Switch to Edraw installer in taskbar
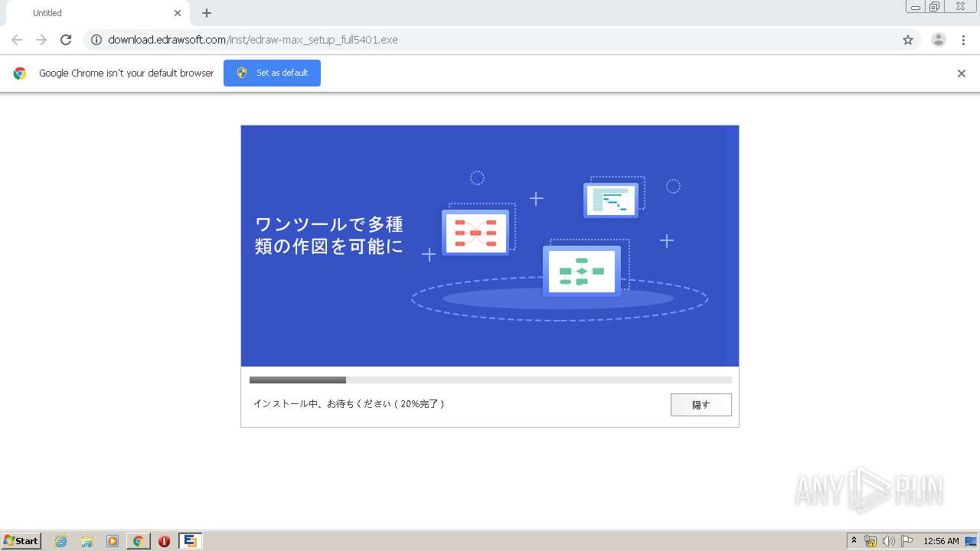Screen dimensions: 980x551 (x=191, y=541)
